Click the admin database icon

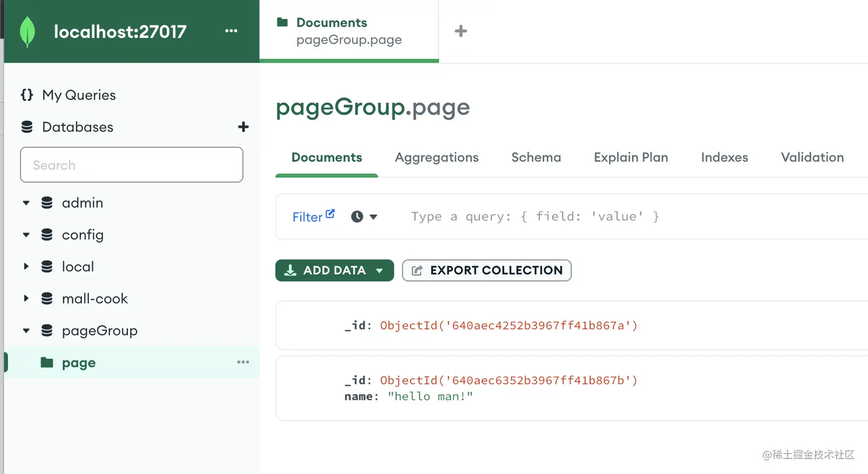pyautogui.click(x=47, y=203)
